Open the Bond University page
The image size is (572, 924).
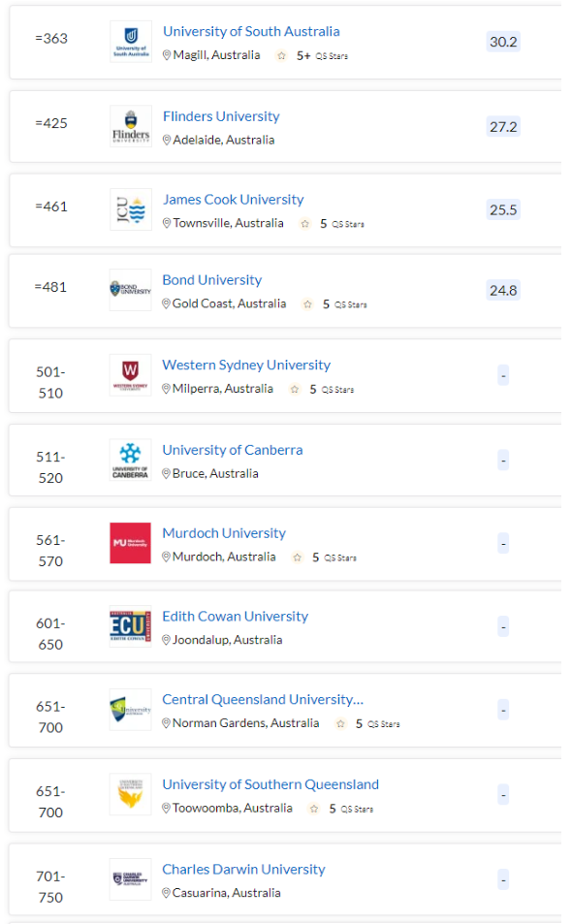pos(212,280)
